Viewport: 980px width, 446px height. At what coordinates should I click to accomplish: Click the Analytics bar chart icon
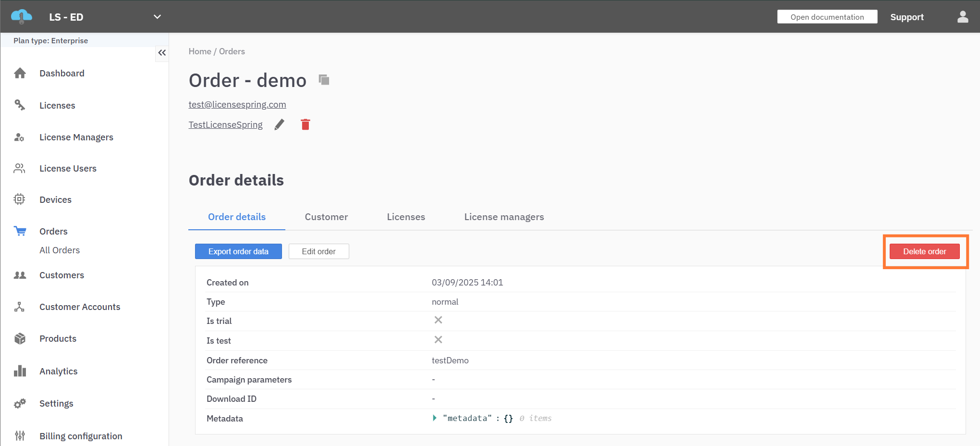tap(20, 371)
